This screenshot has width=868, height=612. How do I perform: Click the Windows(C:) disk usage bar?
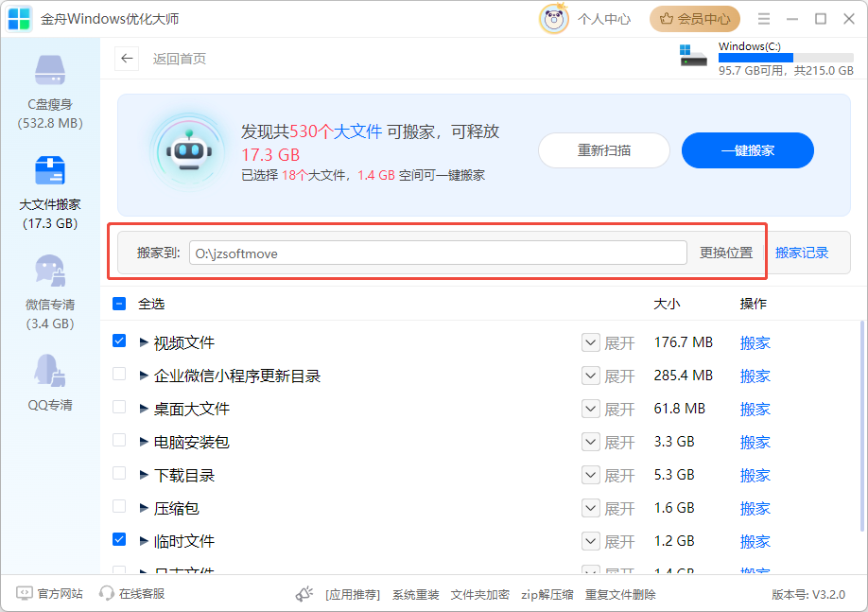[786, 58]
